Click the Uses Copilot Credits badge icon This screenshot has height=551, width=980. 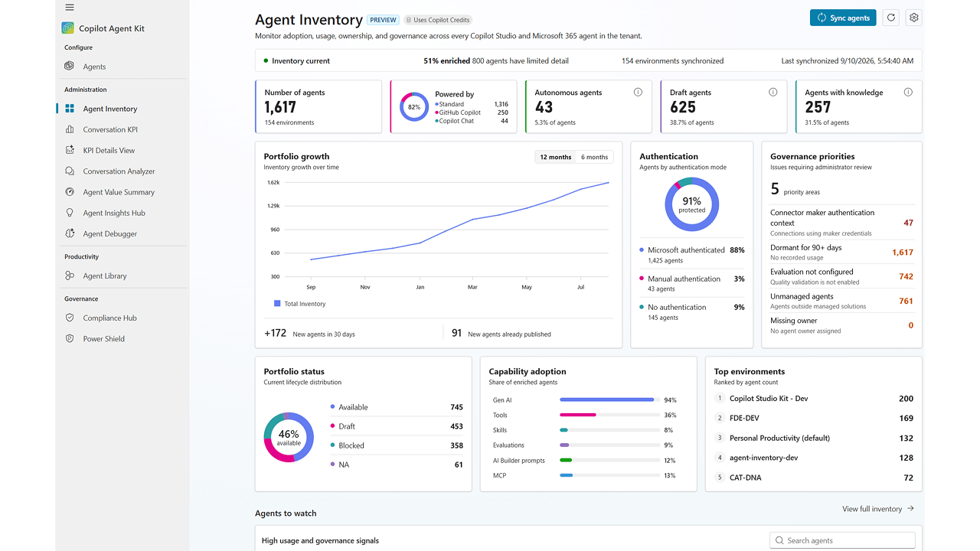pos(410,20)
